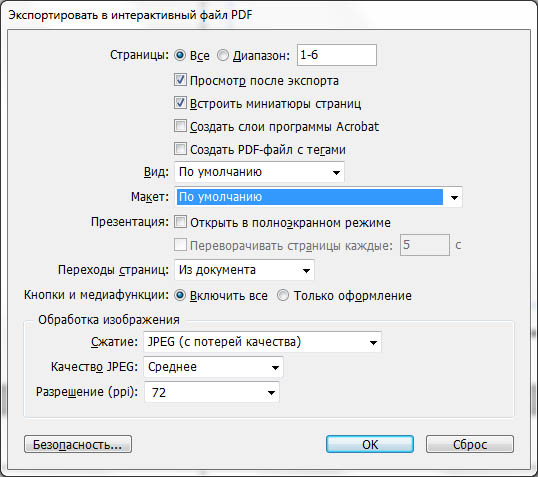Click the page flip seconds field showing 5
Viewport: 538px width, 477px height.
425,245
